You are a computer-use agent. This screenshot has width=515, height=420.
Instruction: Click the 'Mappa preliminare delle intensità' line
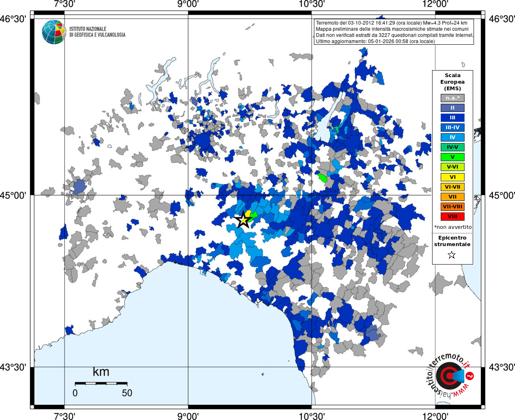(x=392, y=29)
